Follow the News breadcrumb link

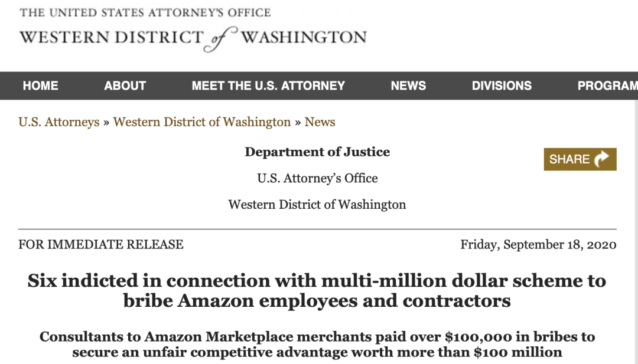click(320, 122)
